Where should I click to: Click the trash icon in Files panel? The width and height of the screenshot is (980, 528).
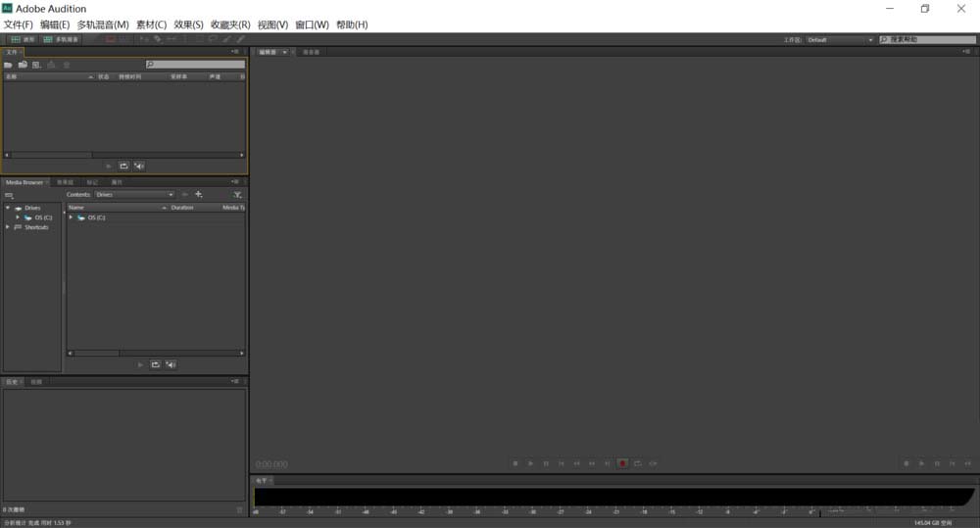coord(67,65)
